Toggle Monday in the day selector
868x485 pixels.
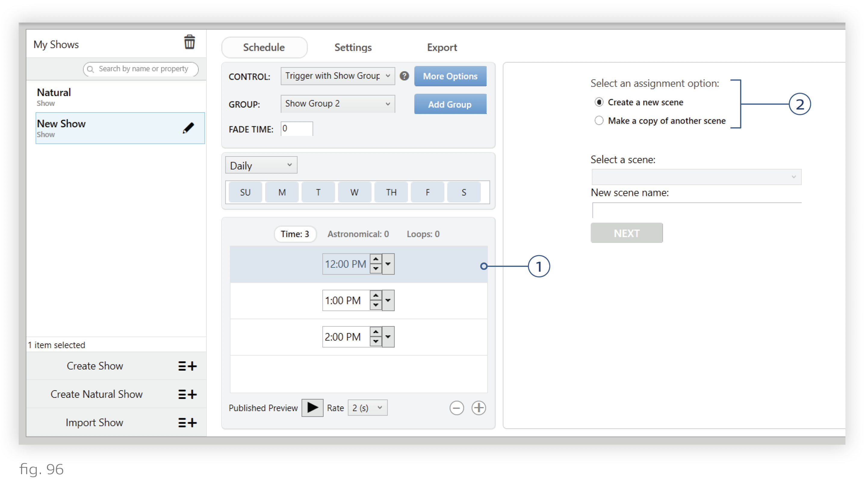[282, 192]
